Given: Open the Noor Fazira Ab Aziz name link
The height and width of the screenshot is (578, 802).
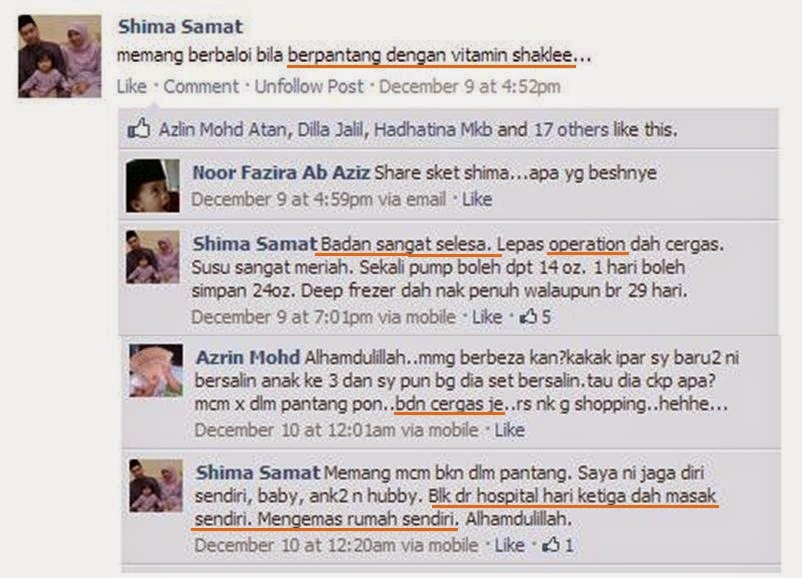Looking at the screenshot, I should [281, 173].
